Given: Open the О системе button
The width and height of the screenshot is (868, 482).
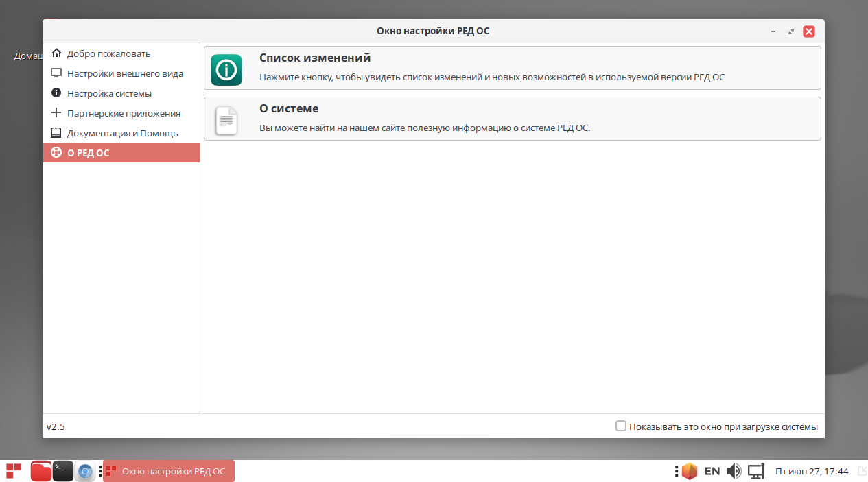Looking at the screenshot, I should click(x=513, y=119).
